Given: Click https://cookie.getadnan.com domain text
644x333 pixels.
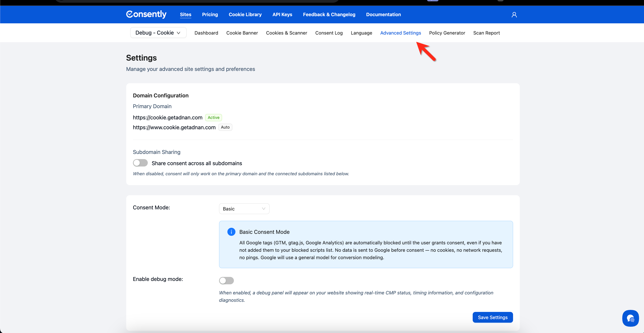Looking at the screenshot, I should [168, 117].
